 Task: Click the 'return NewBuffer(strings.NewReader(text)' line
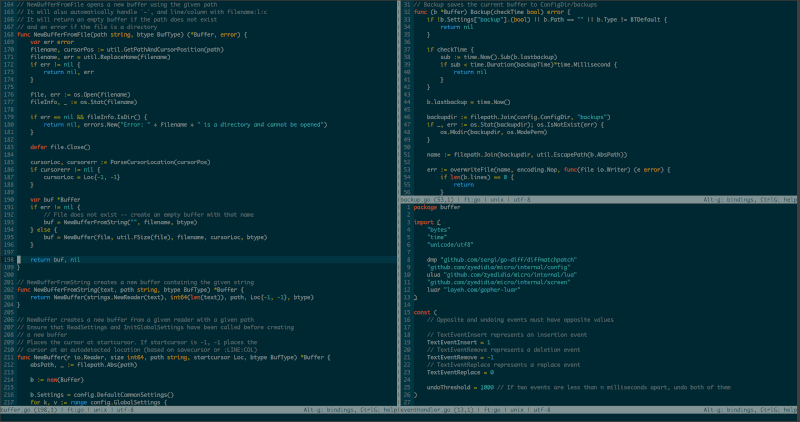[172, 297]
